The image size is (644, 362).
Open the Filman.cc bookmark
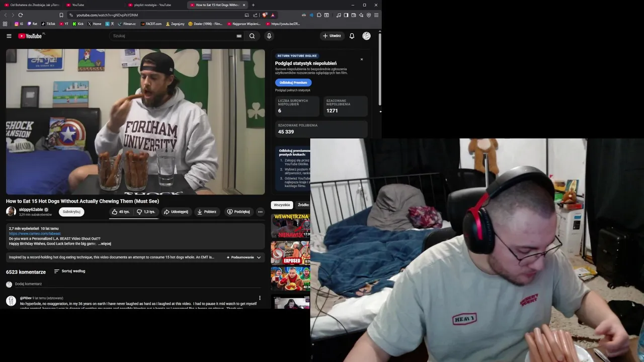[x=127, y=24]
